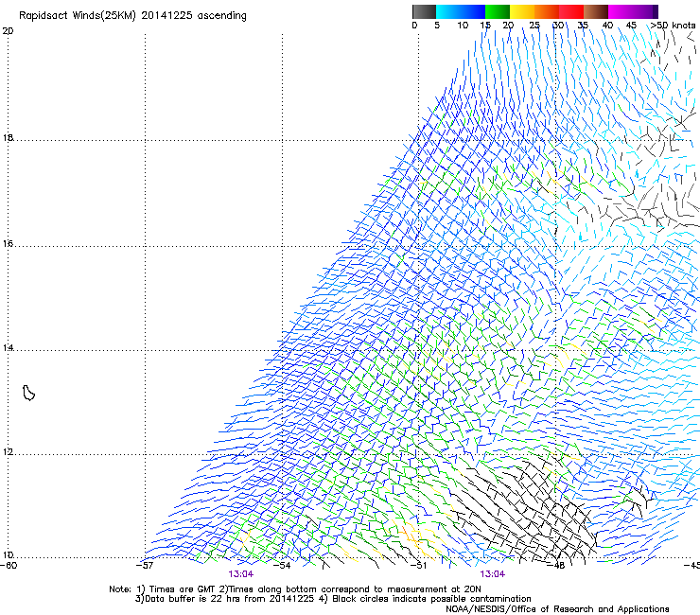Click the latitude label '14'
700x615 pixels.
(8, 347)
